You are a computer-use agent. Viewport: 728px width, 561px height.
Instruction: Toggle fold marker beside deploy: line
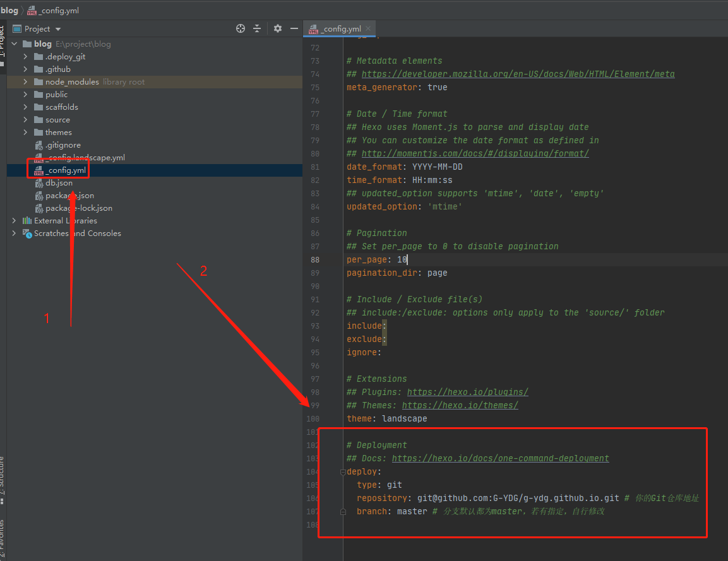click(343, 472)
